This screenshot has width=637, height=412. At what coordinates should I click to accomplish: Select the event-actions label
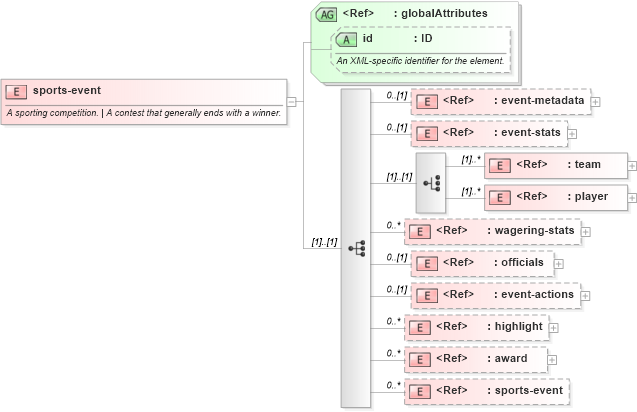[x=537, y=295]
